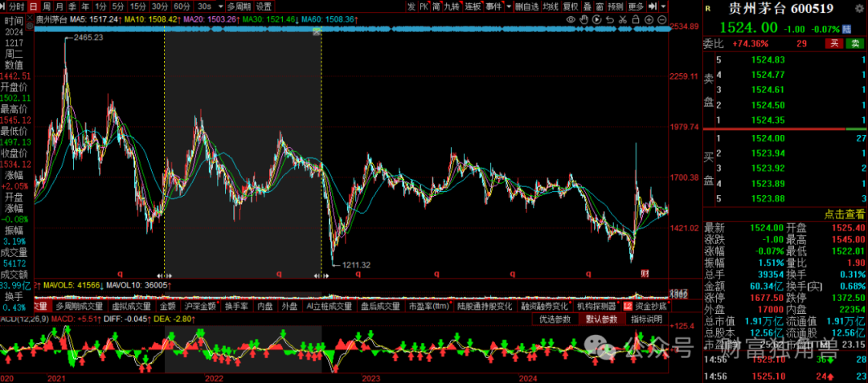Select the scissors cut icon
The height and width of the screenshot is (383, 868).
click(x=623, y=19)
